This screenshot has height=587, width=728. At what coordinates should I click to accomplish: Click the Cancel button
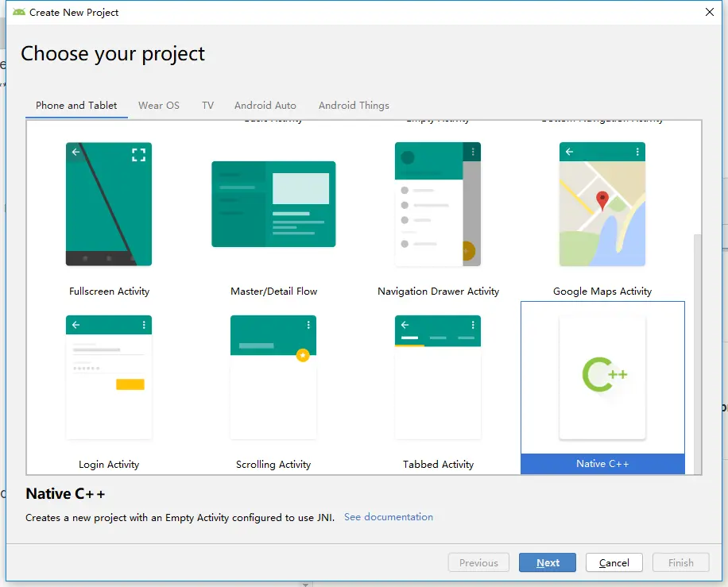coord(614,562)
